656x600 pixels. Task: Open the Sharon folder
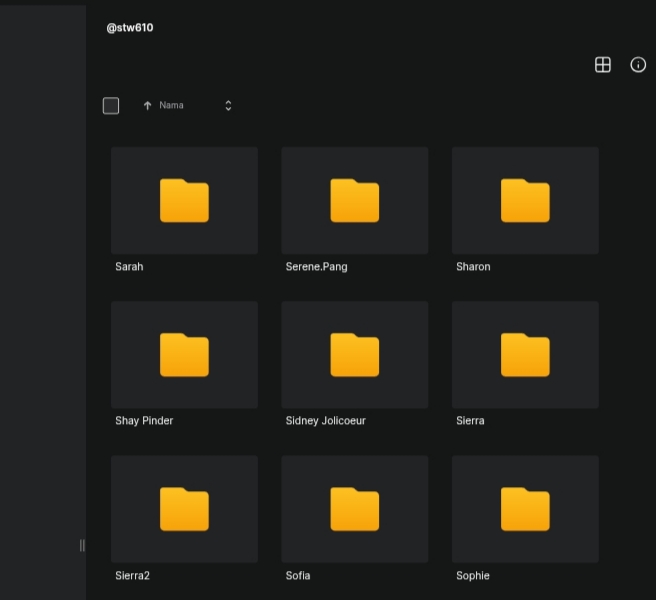click(525, 200)
